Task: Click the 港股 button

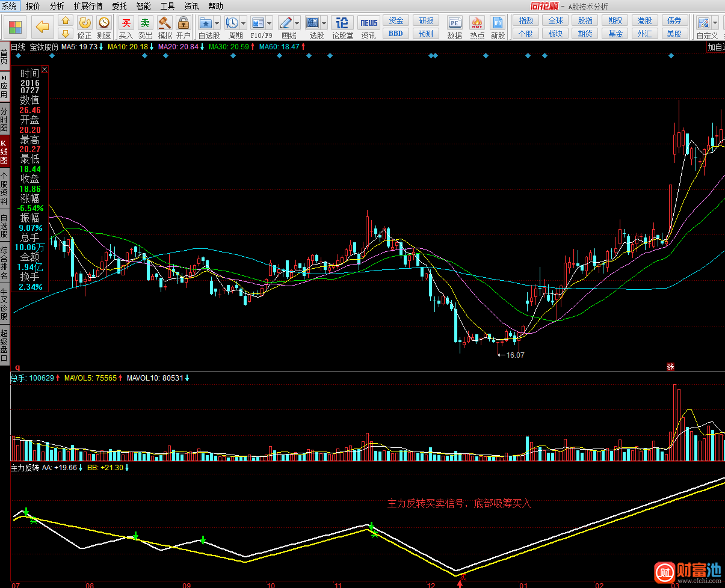Action: tap(645, 20)
